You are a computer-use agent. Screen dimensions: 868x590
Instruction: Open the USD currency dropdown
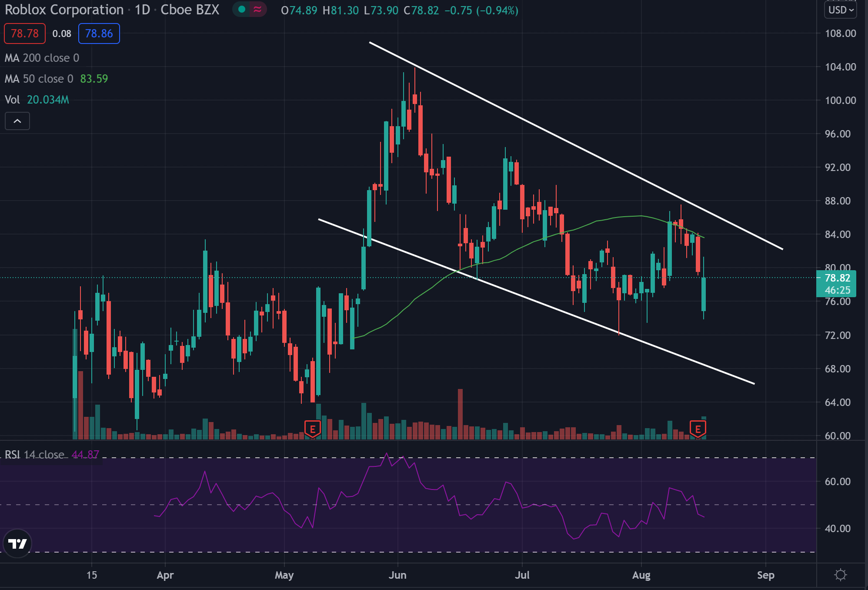coord(841,10)
